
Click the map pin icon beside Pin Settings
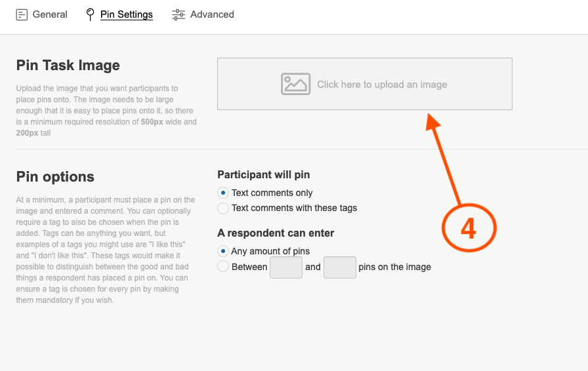pyautogui.click(x=90, y=14)
